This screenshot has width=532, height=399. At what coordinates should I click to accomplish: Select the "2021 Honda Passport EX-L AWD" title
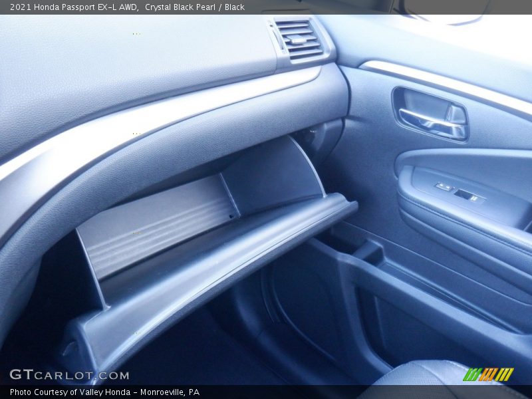74,7
